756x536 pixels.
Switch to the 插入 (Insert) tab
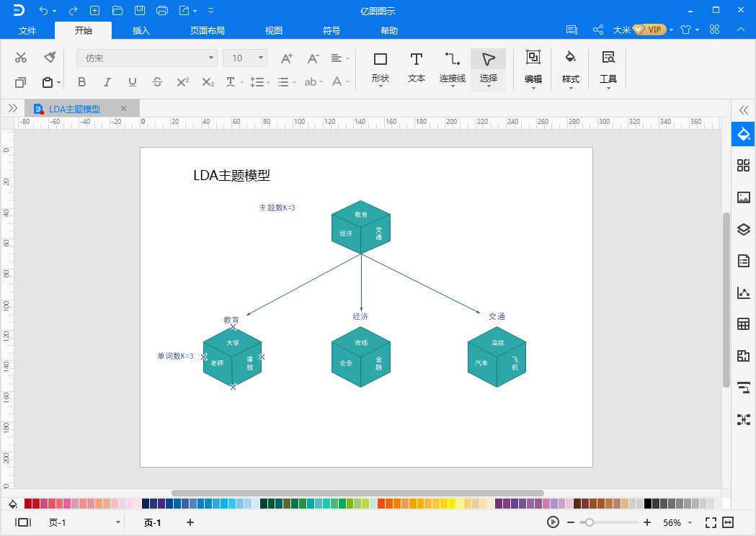tap(141, 30)
